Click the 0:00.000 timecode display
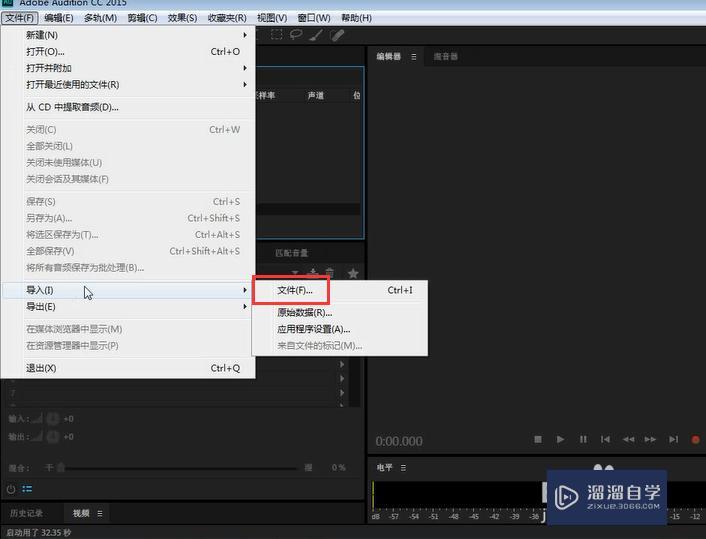The width and height of the screenshot is (706, 539). click(399, 441)
